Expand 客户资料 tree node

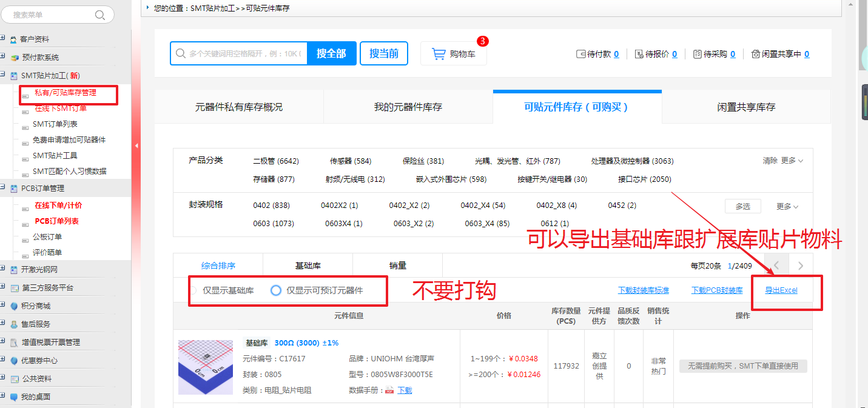[3, 39]
